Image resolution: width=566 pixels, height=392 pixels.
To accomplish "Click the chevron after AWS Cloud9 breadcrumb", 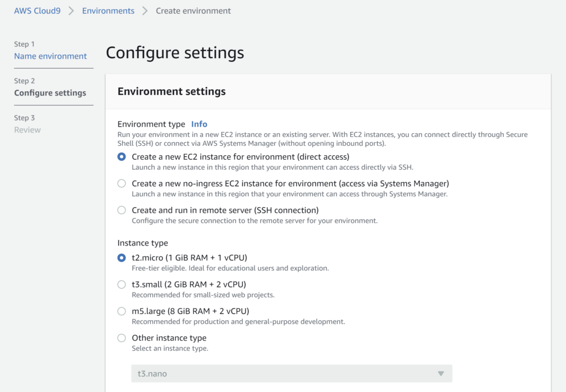I will tap(71, 11).
